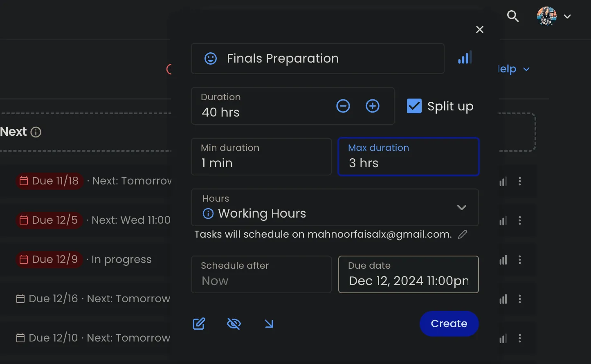The width and height of the screenshot is (591, 364).
Task: Edit the Max duration 3 hrs field
Action: (409, 157)
